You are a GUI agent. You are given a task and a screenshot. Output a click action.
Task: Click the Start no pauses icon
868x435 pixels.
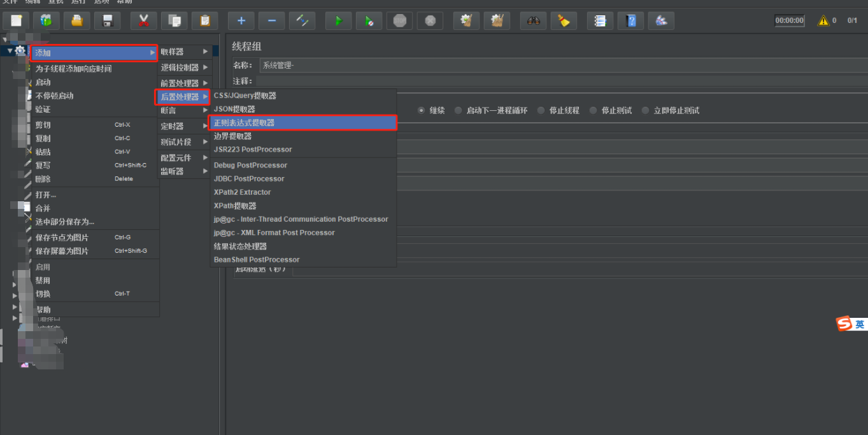(x=369, y=20)
